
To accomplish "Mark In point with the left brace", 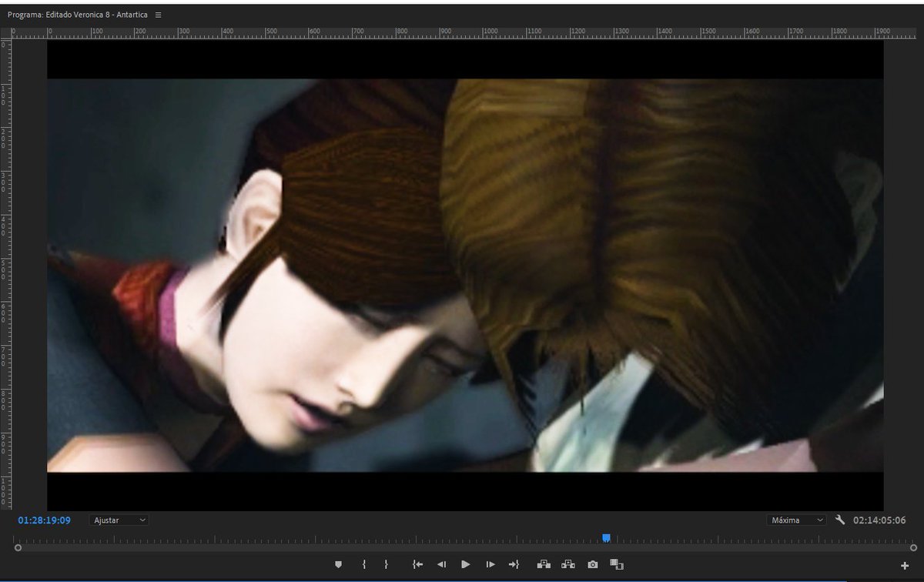I will (x=364, y=564).
